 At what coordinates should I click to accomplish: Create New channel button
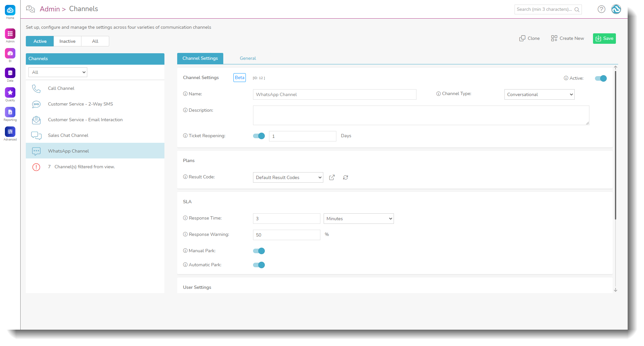pos(568,39)
